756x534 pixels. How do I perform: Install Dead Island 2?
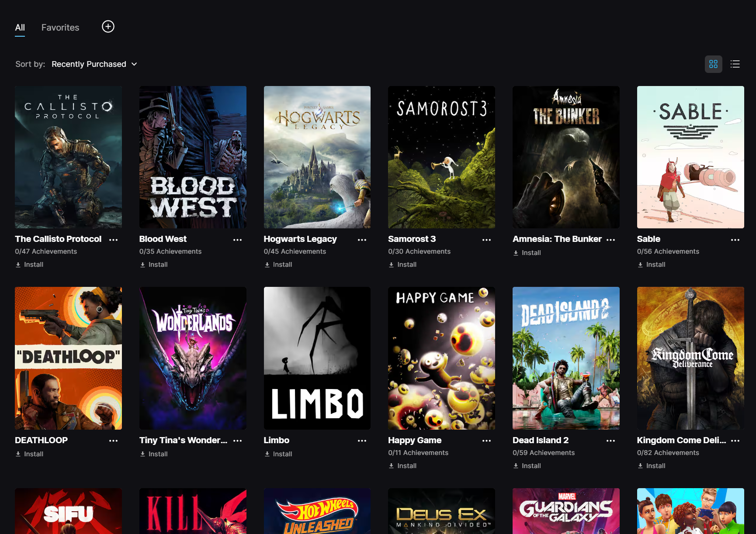[x=527, y=466]
